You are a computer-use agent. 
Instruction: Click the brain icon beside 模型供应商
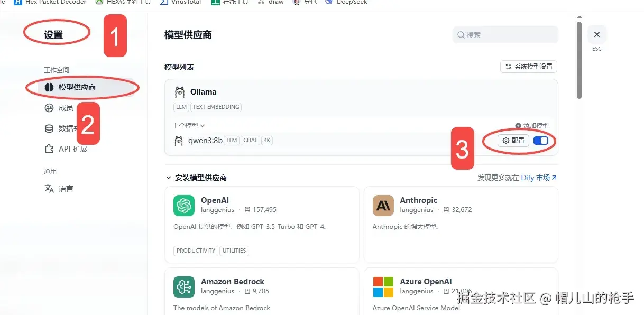[x=49, y=87]
